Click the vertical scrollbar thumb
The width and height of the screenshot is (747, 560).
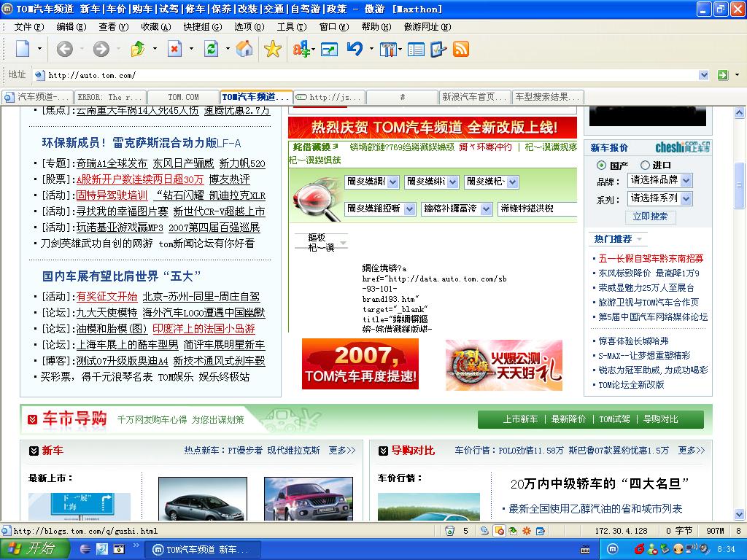(739, 185)
